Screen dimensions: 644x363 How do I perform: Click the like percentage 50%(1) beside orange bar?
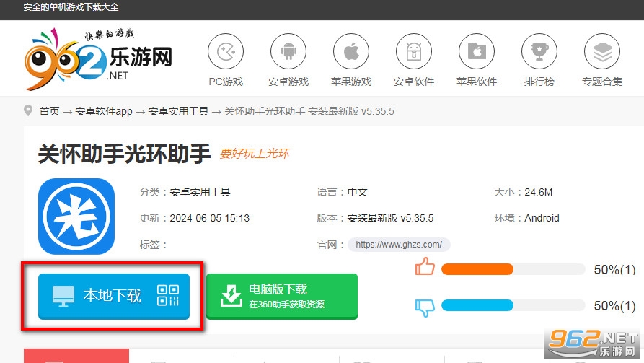615,270
